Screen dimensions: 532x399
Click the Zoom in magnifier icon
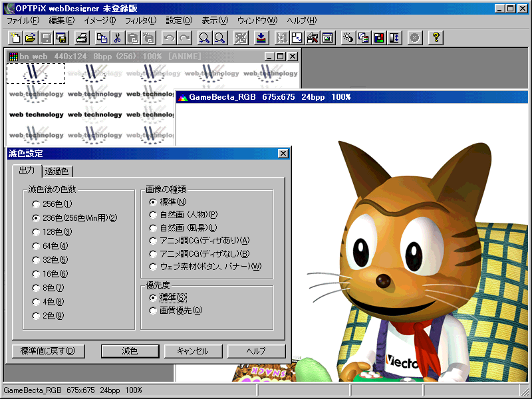(x=205, y=38)
